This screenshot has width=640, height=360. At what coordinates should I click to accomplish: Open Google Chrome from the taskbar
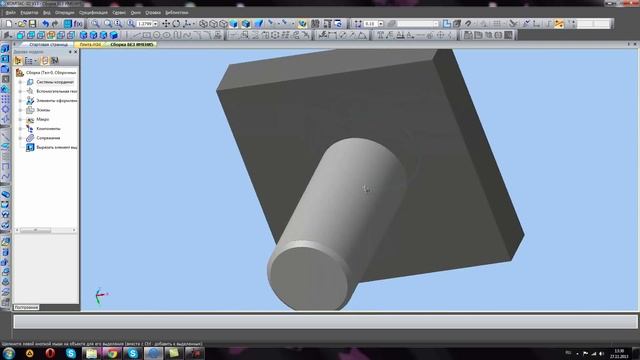pyautogui.click(x=112, y=353)
